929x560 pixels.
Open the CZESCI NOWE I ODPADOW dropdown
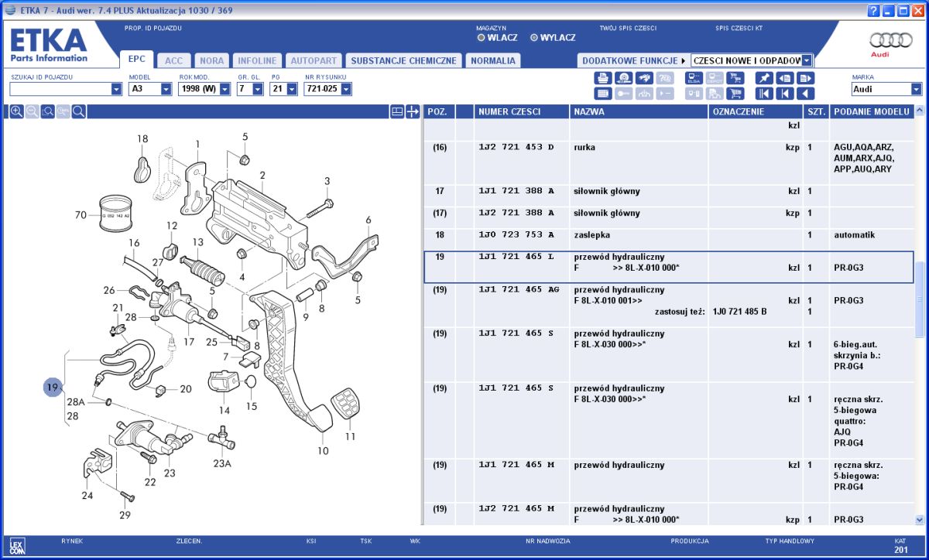(807, 60)
